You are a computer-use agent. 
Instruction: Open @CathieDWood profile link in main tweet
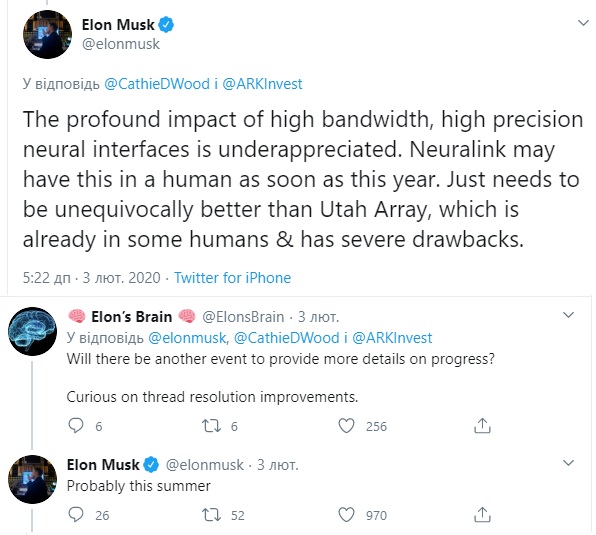tap(157, 84)
